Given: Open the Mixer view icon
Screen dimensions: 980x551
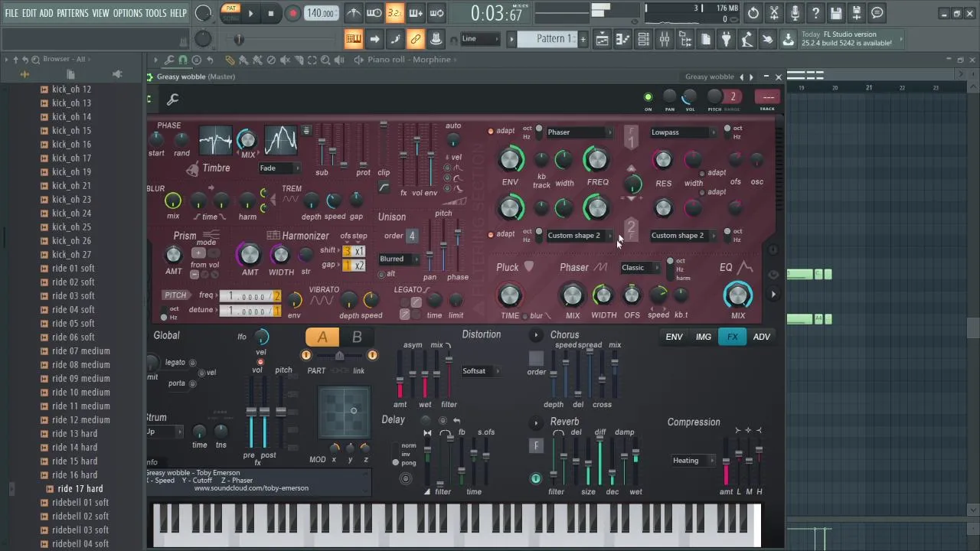Looking at the screenshot, I should [665, 39].
